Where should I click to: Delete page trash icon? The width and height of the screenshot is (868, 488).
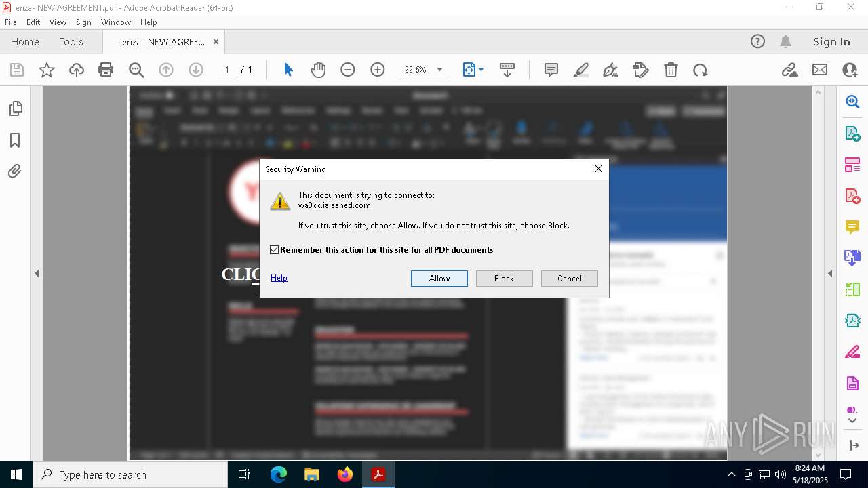click(x=671, y=70)
